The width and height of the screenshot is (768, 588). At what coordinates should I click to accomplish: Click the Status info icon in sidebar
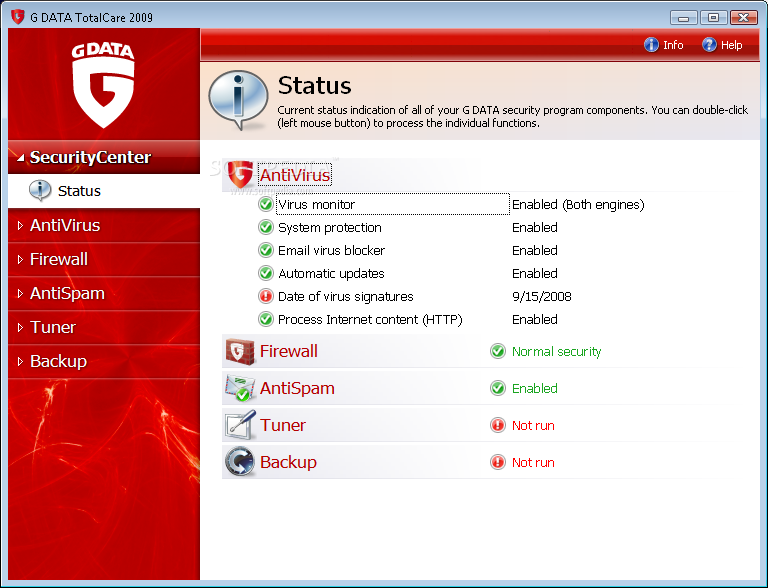tap(40, 191)
